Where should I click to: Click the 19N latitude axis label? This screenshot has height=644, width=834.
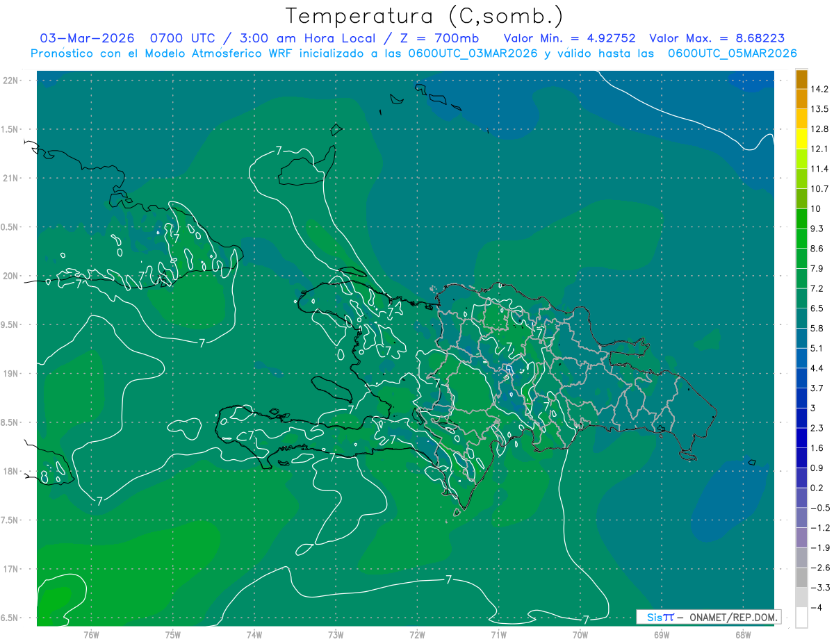click(12, 374)
